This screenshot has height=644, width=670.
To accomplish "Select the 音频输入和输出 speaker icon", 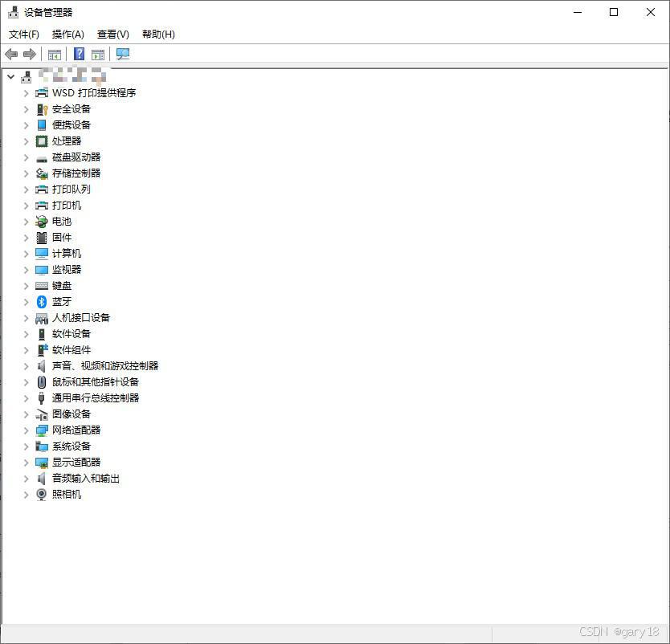I will pos(41,479).
